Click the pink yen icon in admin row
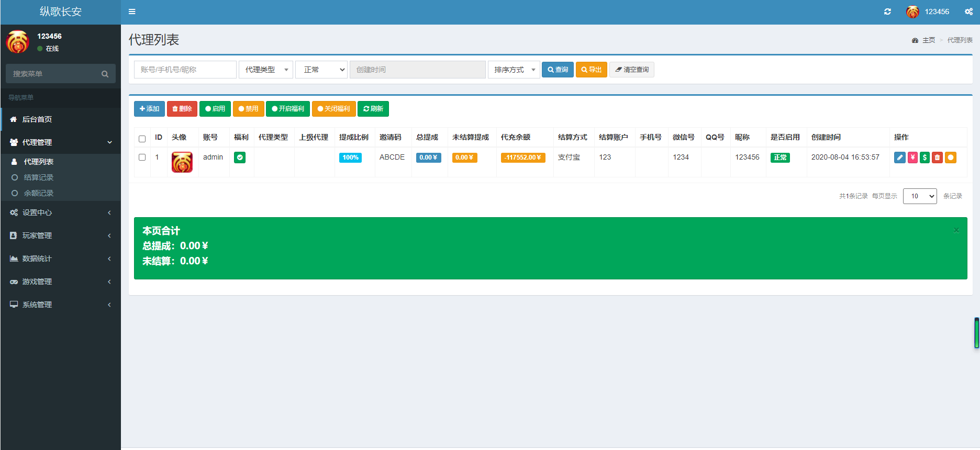Screen dimensions: 980x450 tap(912, 157)
